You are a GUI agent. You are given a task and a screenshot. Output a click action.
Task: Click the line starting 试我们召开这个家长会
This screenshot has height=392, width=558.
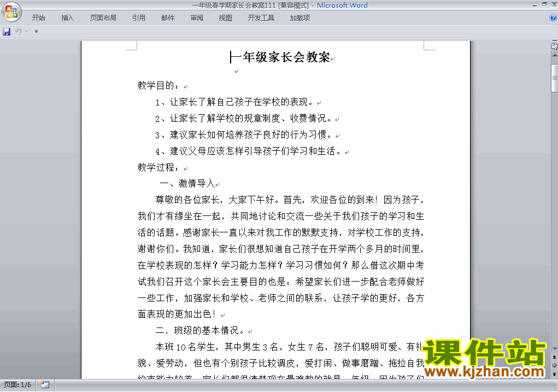pyautogui.click(x=281, y=282)
